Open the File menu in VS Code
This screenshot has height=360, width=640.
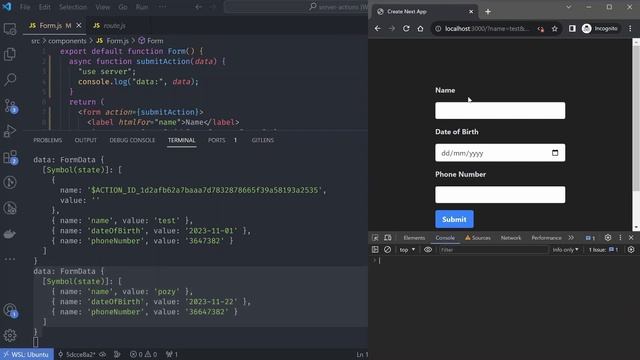[x=25, y=7]
